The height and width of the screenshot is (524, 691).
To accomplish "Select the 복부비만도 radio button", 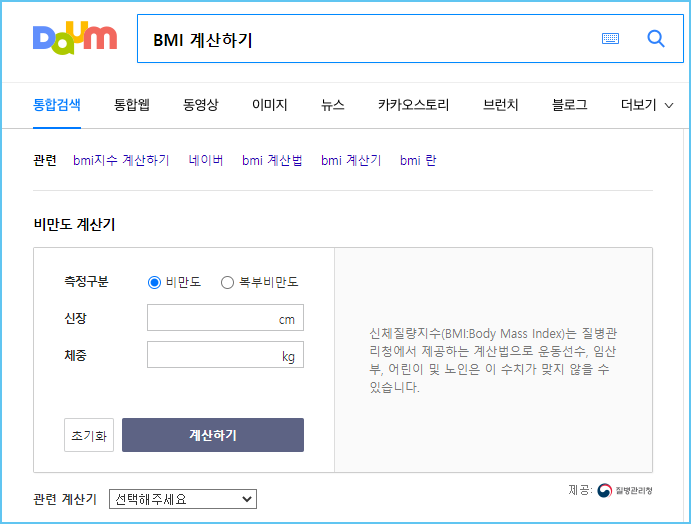I will (227, 282).
